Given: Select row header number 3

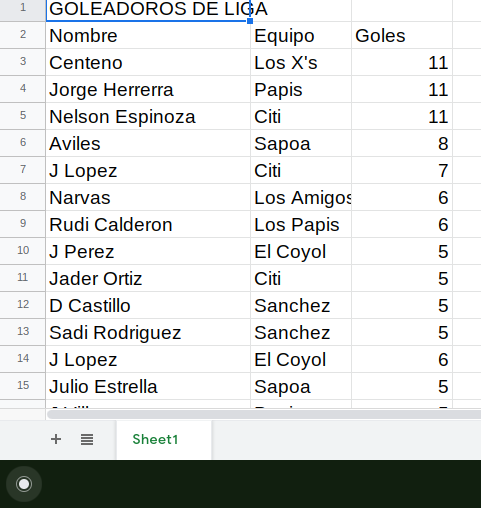Looking at the screenshot, I should pyautogui.click(x=23, y=62).
